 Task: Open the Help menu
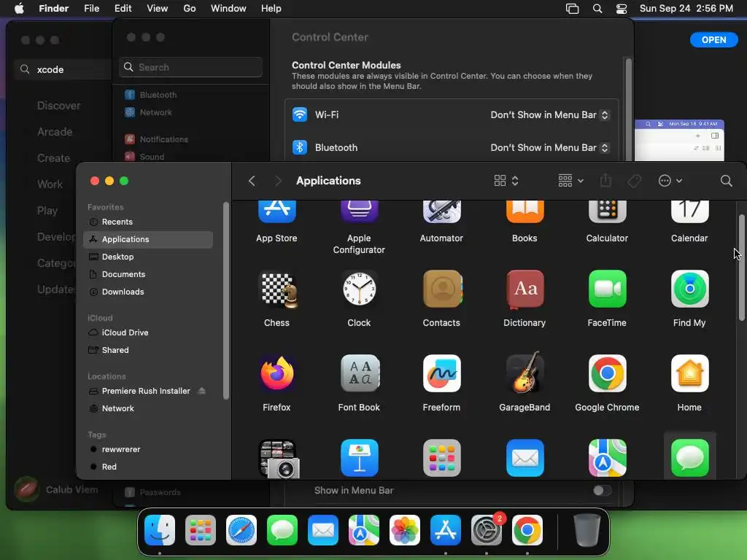271,9
